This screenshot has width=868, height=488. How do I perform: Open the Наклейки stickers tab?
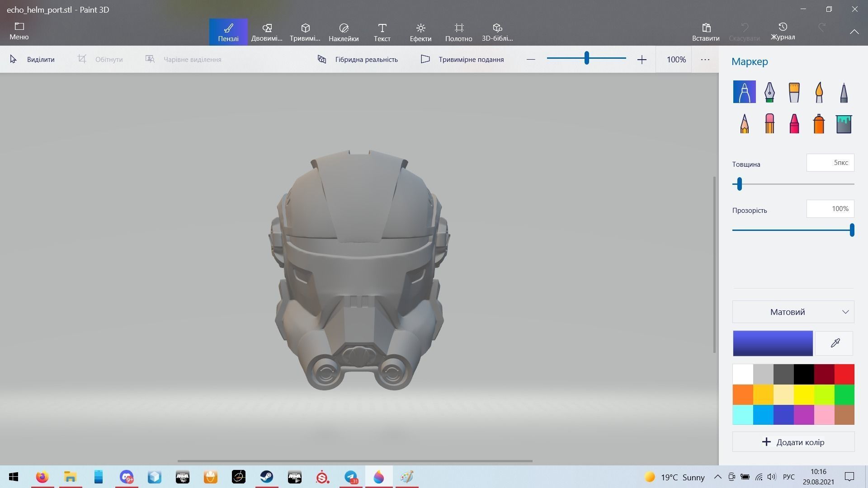(344, 32)
